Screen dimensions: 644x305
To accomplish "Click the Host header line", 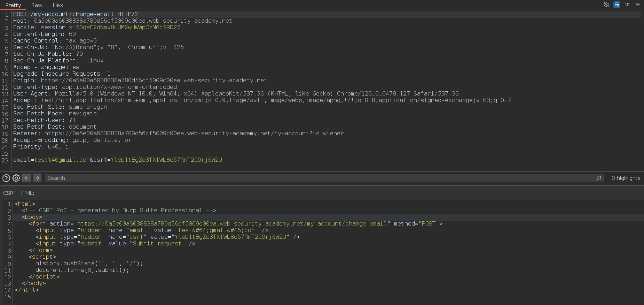I will click(123, 21).
